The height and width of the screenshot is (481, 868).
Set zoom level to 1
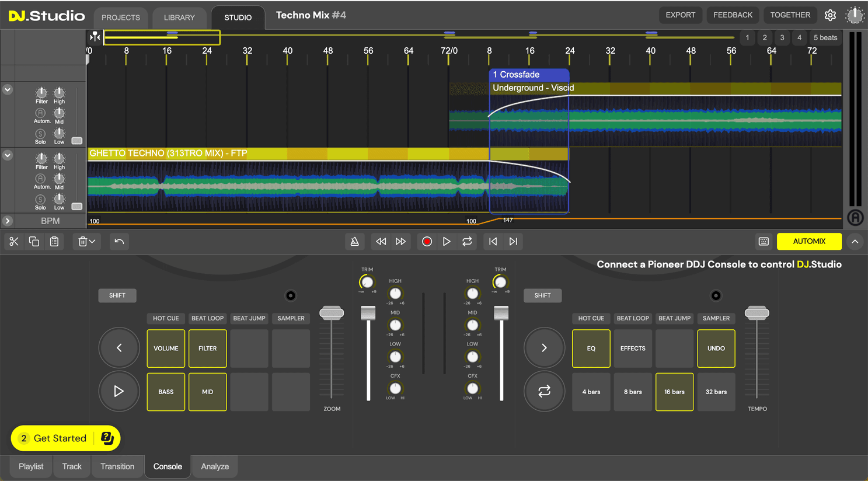click(747, 37)
